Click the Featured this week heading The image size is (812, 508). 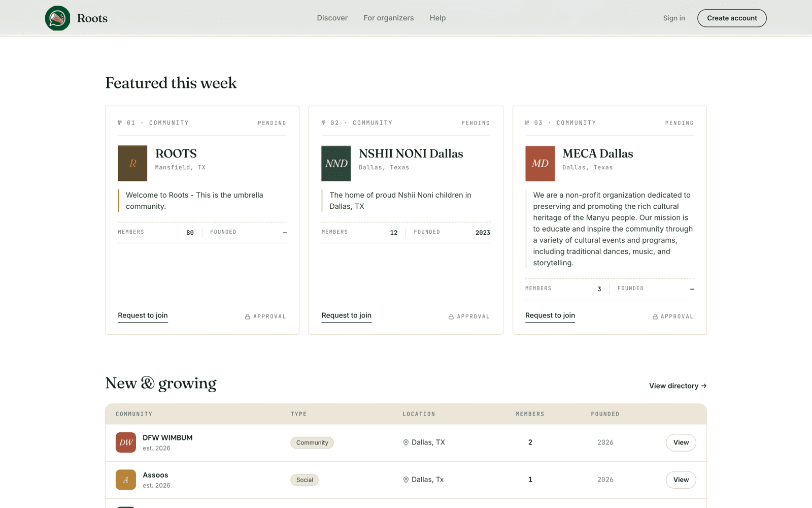pyautogui.click(x=171, y=83)
